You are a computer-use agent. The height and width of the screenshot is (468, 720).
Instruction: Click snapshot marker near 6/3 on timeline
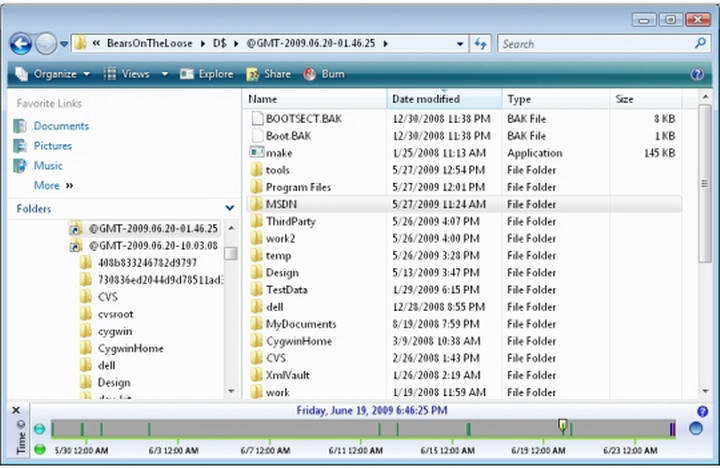coord(149,429)
